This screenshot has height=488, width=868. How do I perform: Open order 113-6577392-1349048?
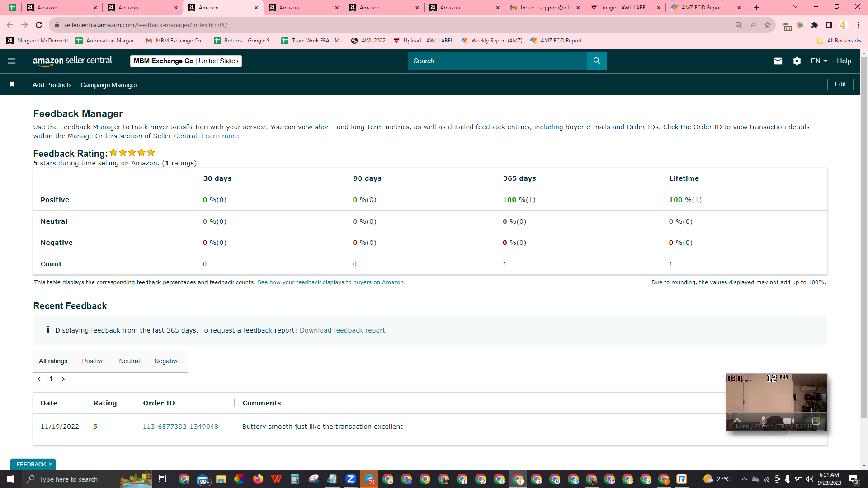[180, 427]
